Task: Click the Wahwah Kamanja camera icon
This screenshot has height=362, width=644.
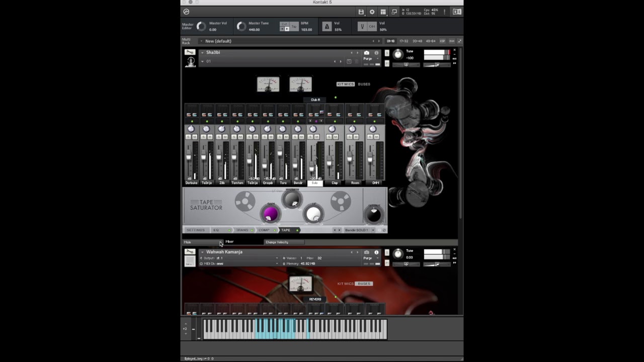Action: click(x=366, y=252)
